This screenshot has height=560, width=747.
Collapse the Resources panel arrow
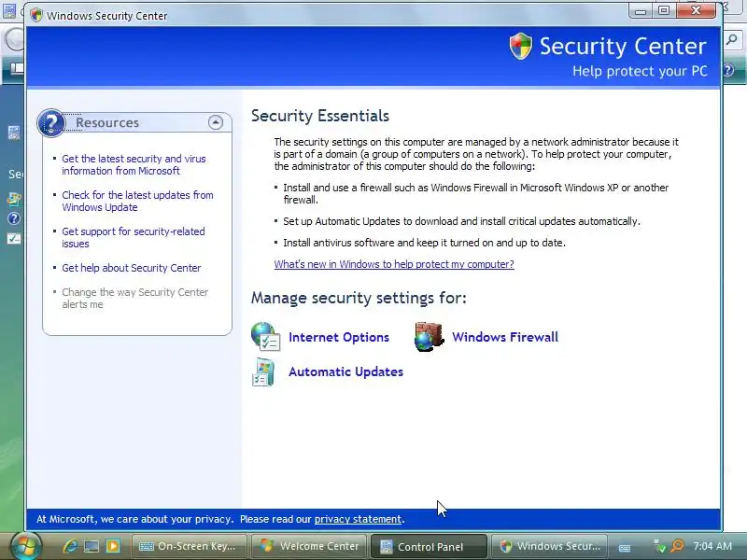point(216,122)
